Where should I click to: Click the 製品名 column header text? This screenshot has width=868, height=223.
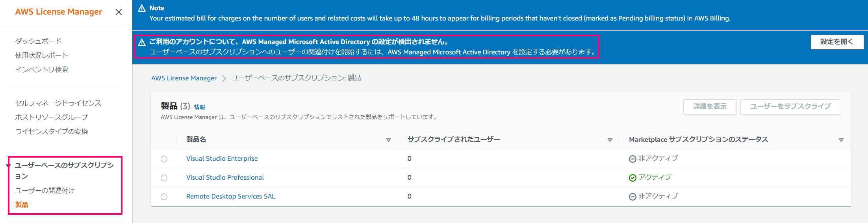coord(196,139)
